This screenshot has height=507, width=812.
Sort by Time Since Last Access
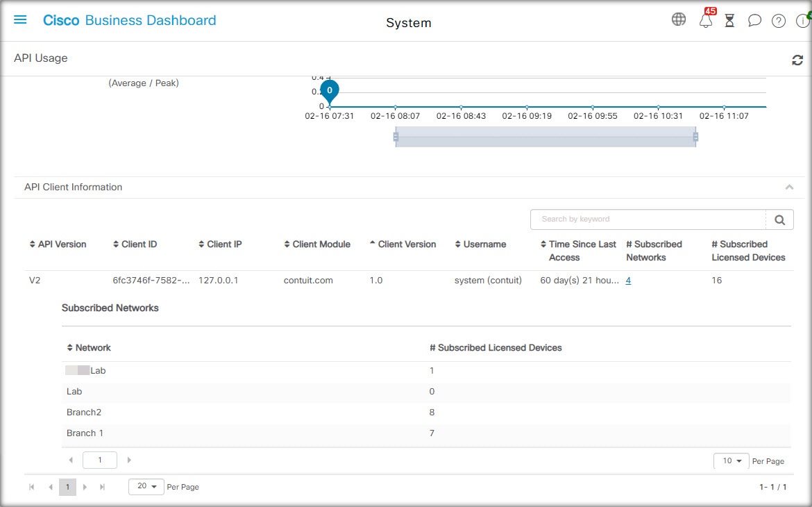tap(578, 251)
